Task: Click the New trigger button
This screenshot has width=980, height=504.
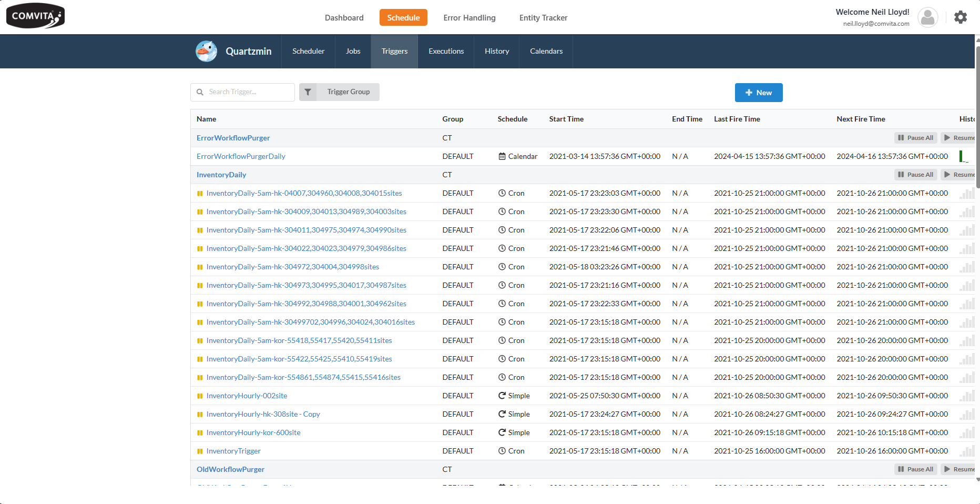Action: click(758, 93)
